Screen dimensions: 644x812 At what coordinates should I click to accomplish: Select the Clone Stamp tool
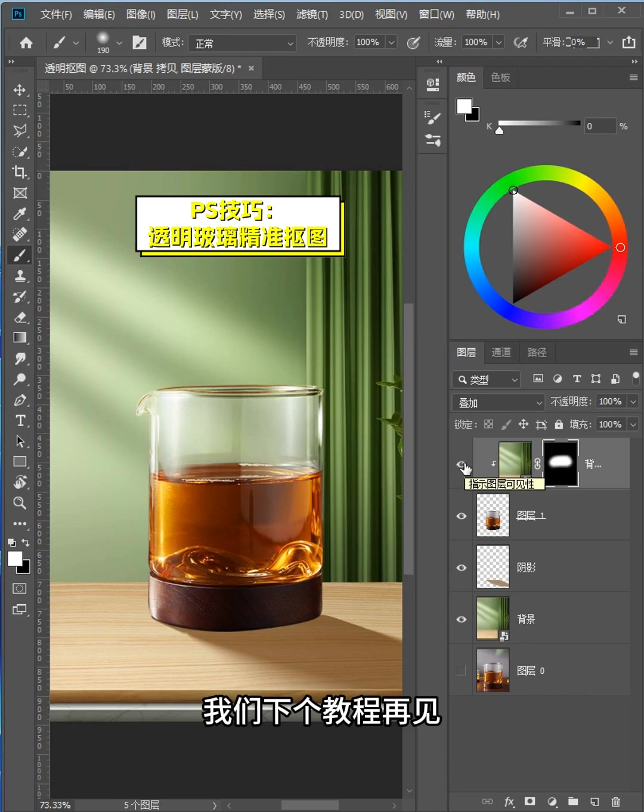tap(20, 275)
